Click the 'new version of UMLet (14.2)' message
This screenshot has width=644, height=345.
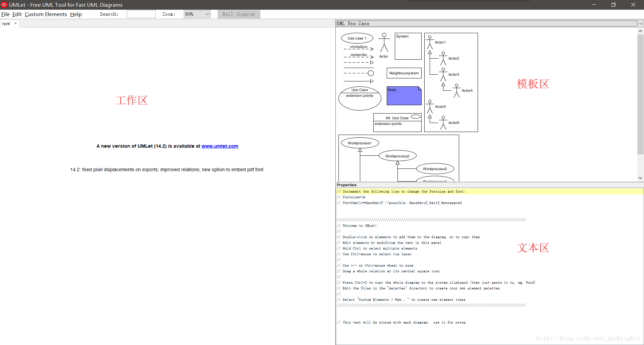tap(167, 146)
